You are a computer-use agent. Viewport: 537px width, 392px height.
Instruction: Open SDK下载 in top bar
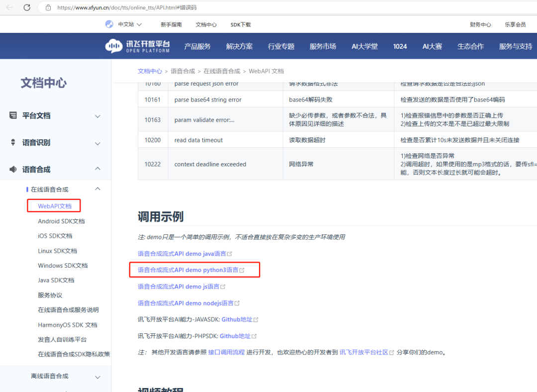click(x=241, y=25)
